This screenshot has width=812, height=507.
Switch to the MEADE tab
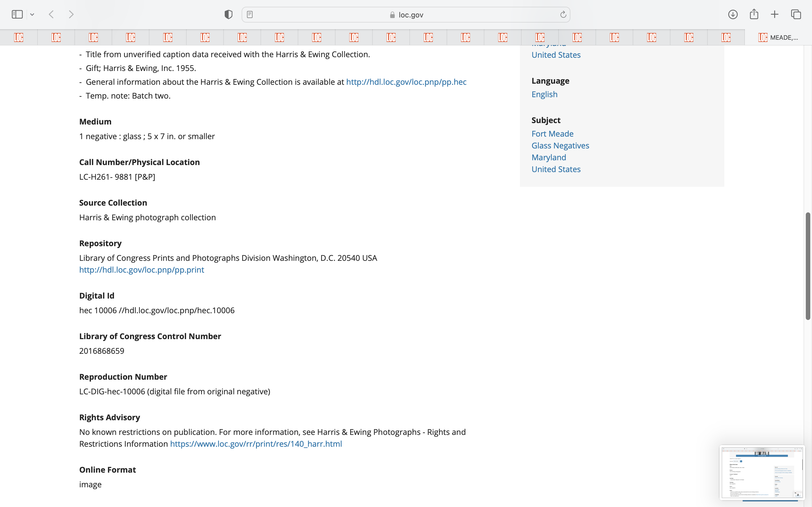(x=778, y=37)
